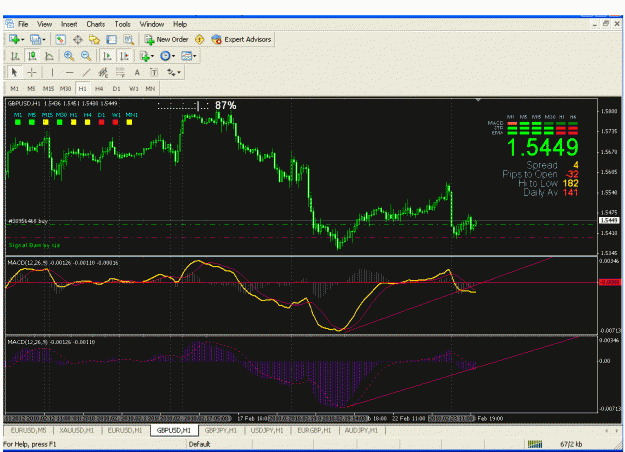Switch to M5 timeframe

pos(31,88)
